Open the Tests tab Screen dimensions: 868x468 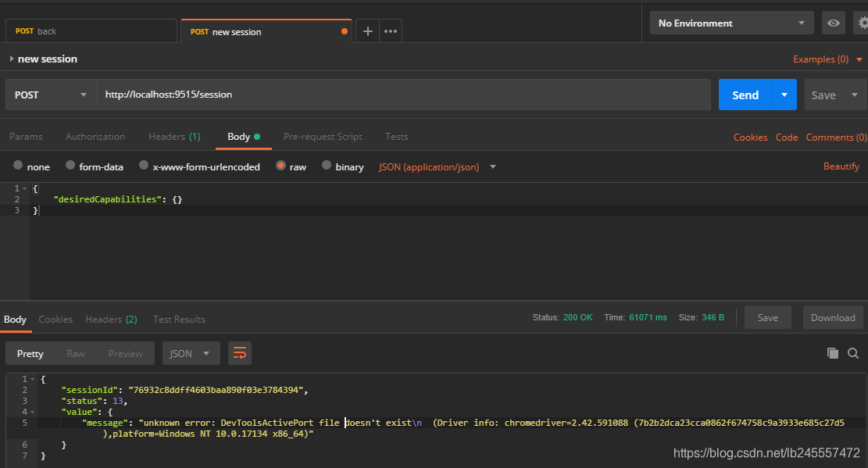pyautogui.click(x=396, y=136)
